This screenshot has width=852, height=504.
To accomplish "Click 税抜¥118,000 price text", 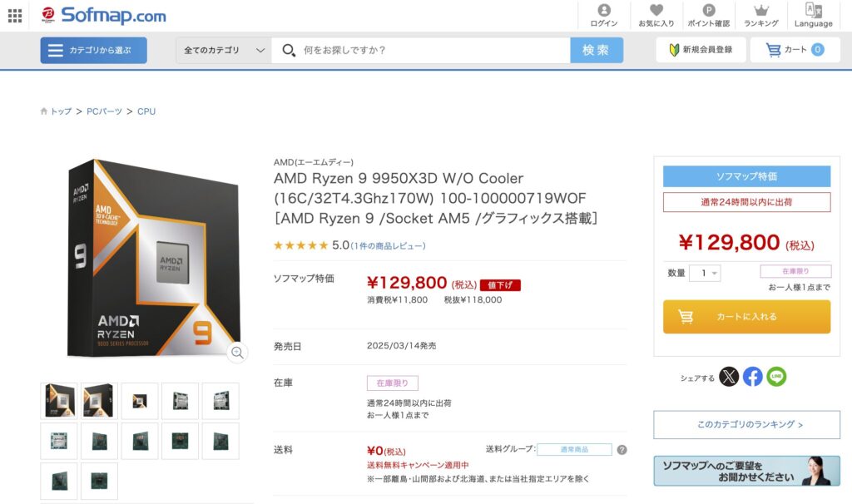I will coord(473,299).
